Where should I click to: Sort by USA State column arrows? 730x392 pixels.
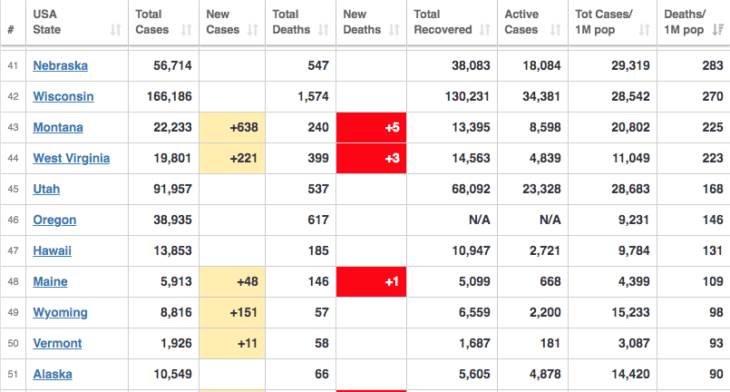pos(115,30)
